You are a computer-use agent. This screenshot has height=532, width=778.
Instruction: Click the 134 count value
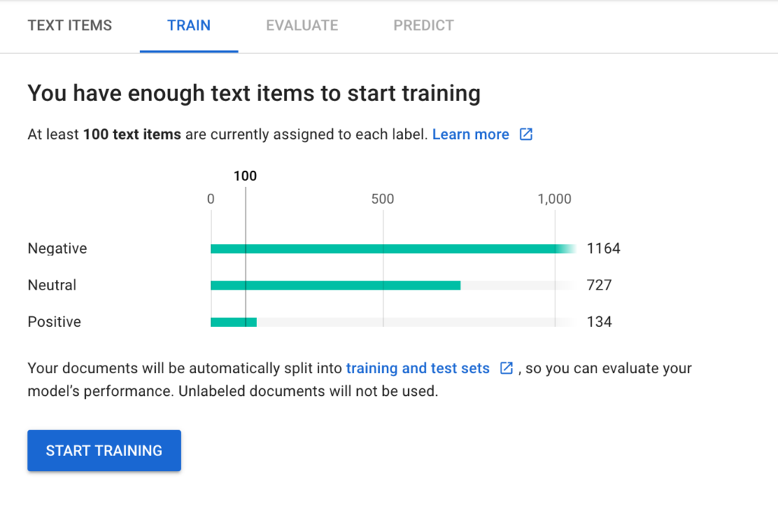click(x=599, y=322)
